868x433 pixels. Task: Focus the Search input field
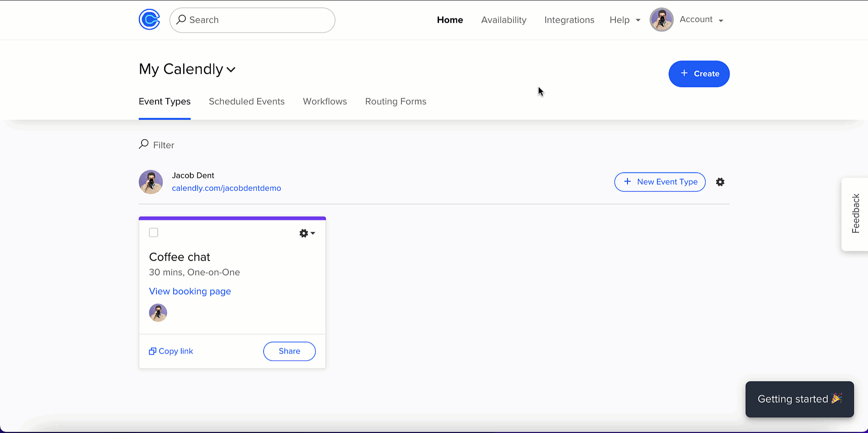coord(252,20)
